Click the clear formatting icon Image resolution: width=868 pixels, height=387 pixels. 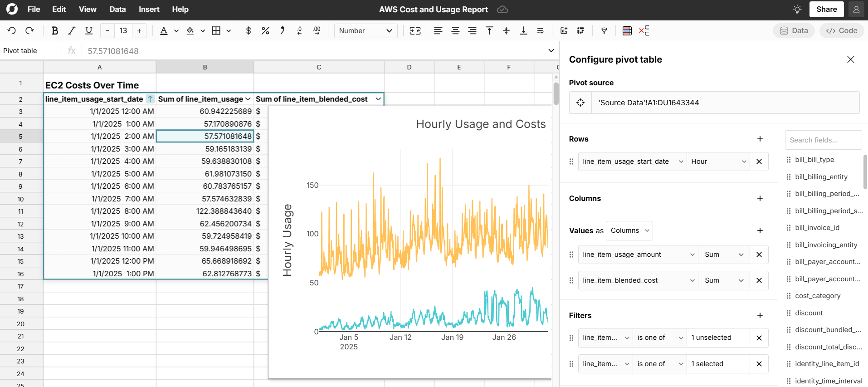pos(644,31)
